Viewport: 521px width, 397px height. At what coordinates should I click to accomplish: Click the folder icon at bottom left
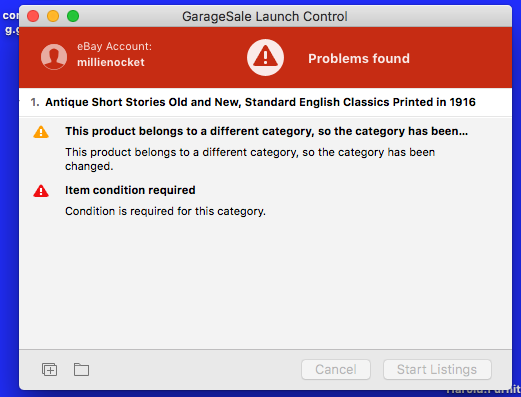81,369
